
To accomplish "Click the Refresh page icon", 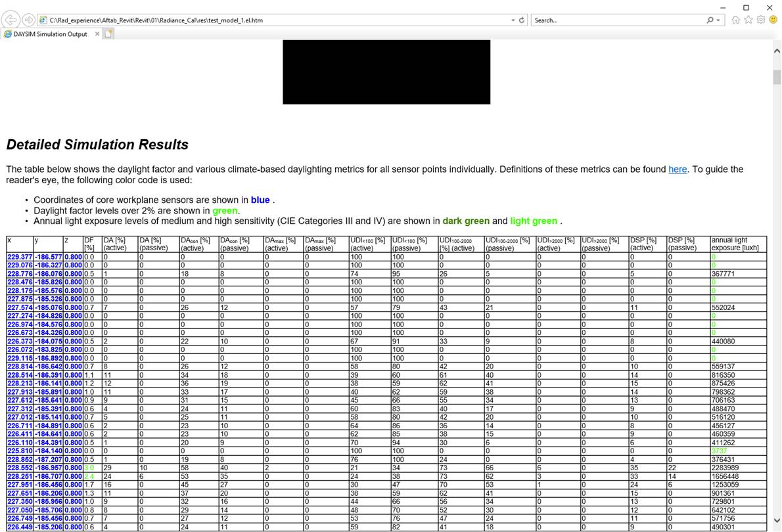I will pos(522,20).
